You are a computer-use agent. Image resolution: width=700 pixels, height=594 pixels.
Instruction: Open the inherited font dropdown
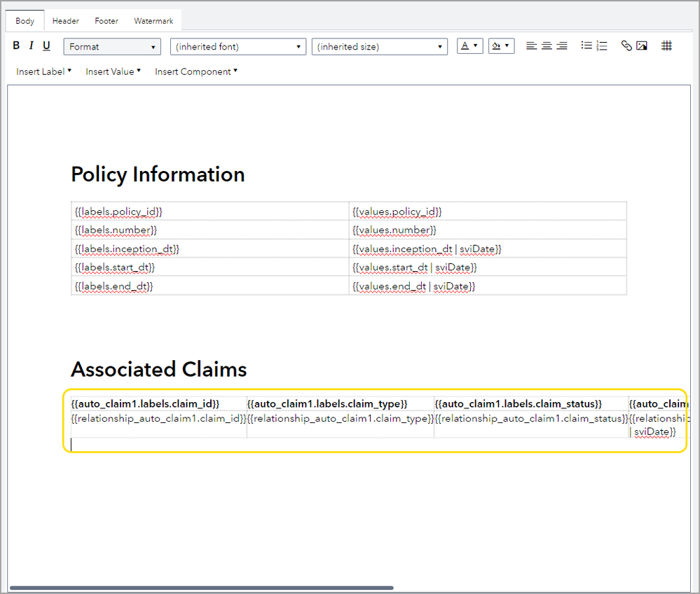pyautogui.click(x=238, y=47)
